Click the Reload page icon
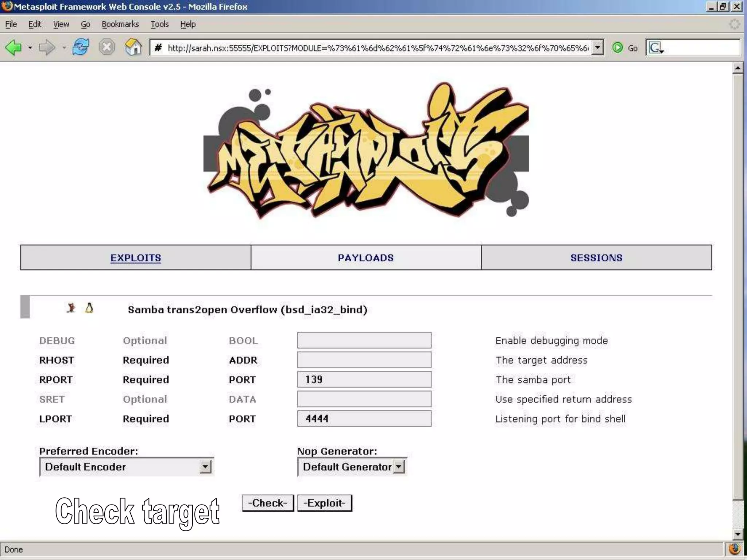747x560 pixels. click(80, 47)
